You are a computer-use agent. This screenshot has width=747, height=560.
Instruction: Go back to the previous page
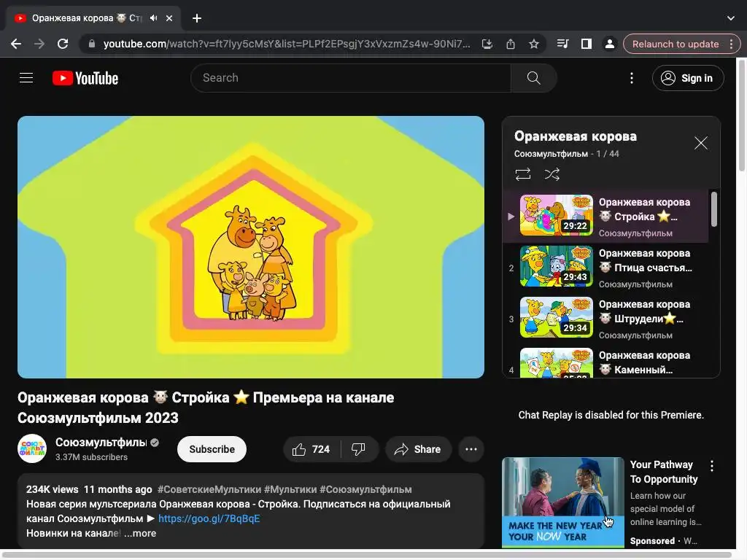pos(16,44)
